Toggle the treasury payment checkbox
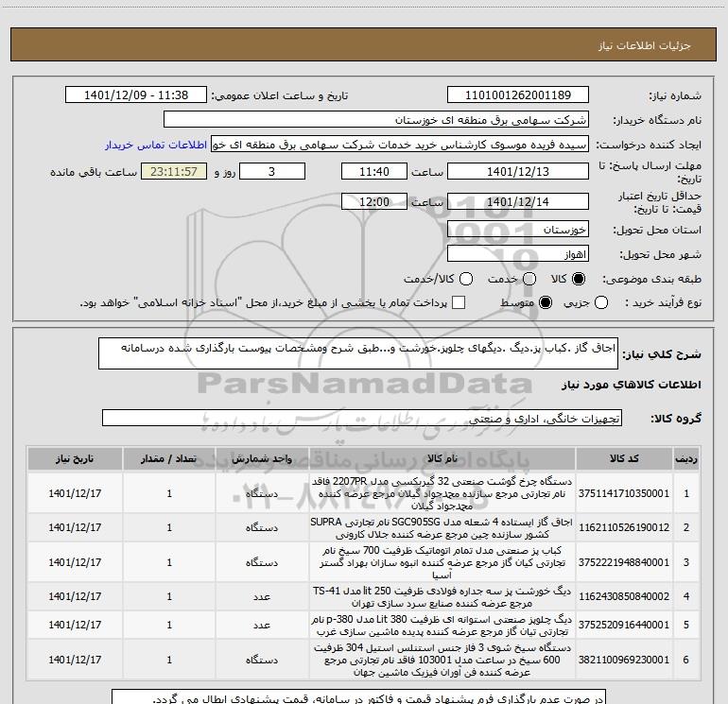This screenshot has width=728, height=704. click(459, 302)
